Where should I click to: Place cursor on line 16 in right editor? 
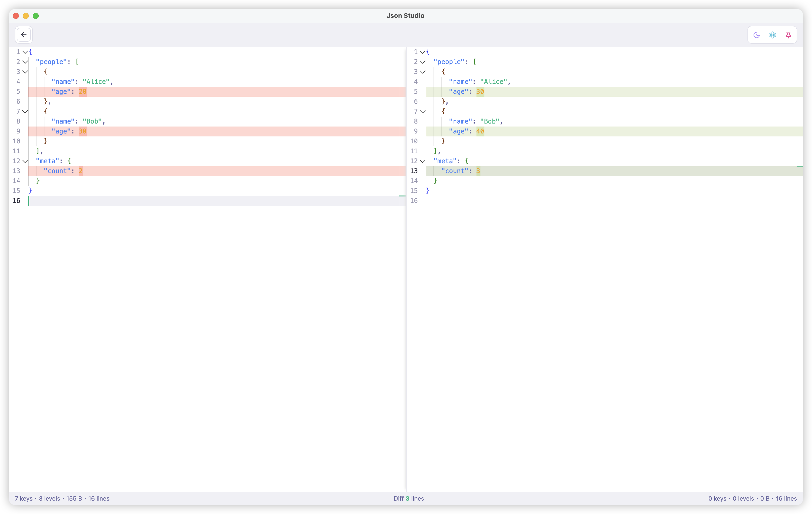(611, 201)
